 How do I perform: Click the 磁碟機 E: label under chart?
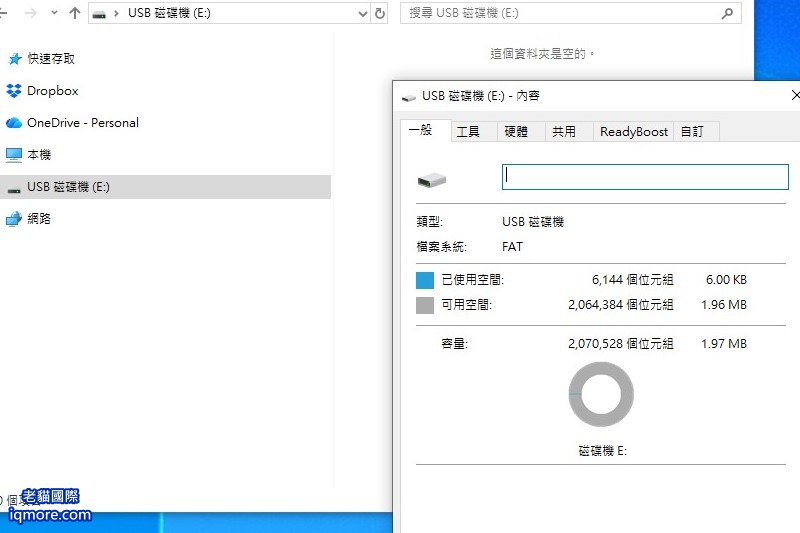click(x=603, y=451)
